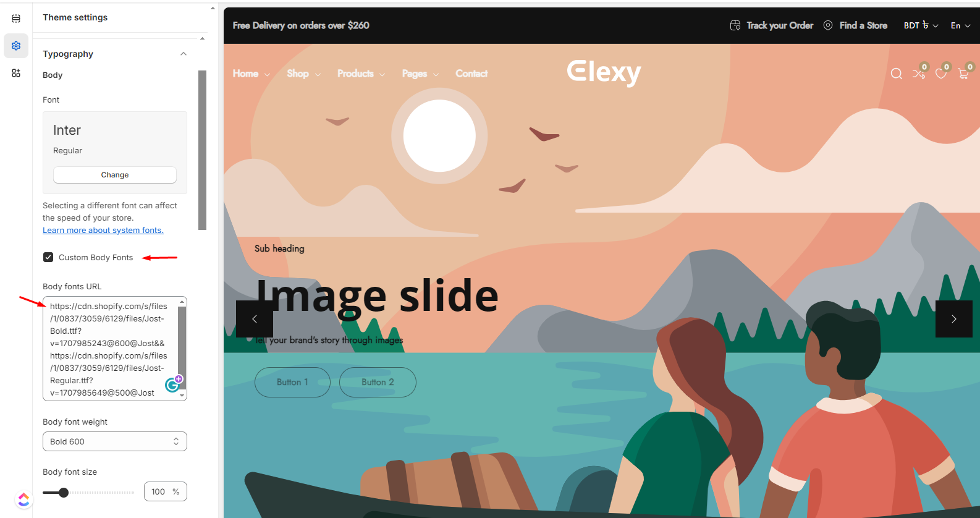
Task: Click the Body font size slider handle
Action: tap(64, 493)
